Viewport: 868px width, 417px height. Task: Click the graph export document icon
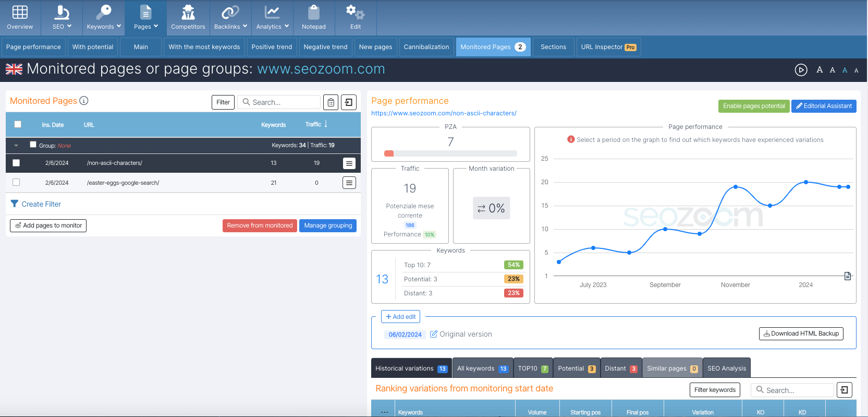[x=848, y=276]
